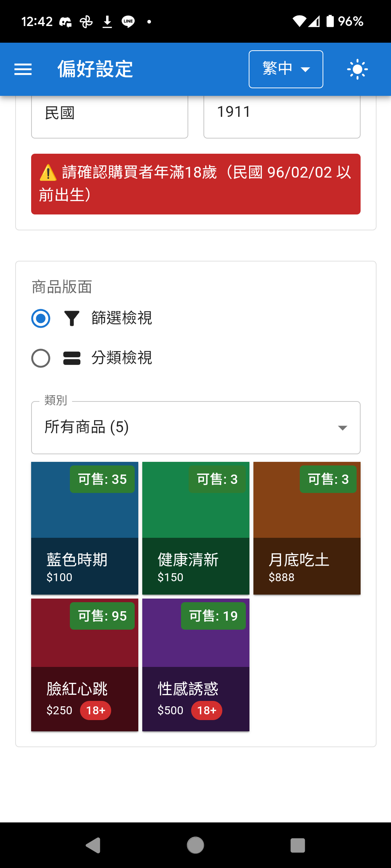Tap the 18+ badge on 性感誘惑

(207, 710)
